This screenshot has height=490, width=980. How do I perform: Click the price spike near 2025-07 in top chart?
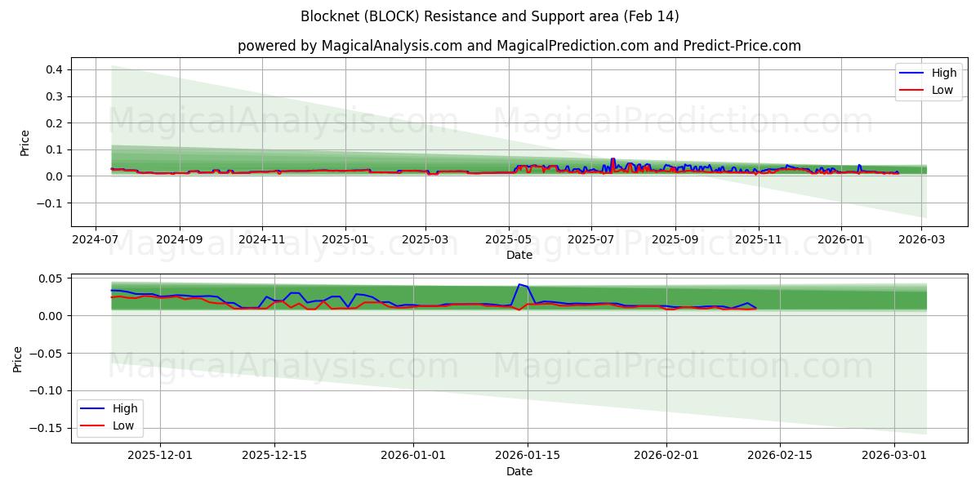(x=612, y=160)
